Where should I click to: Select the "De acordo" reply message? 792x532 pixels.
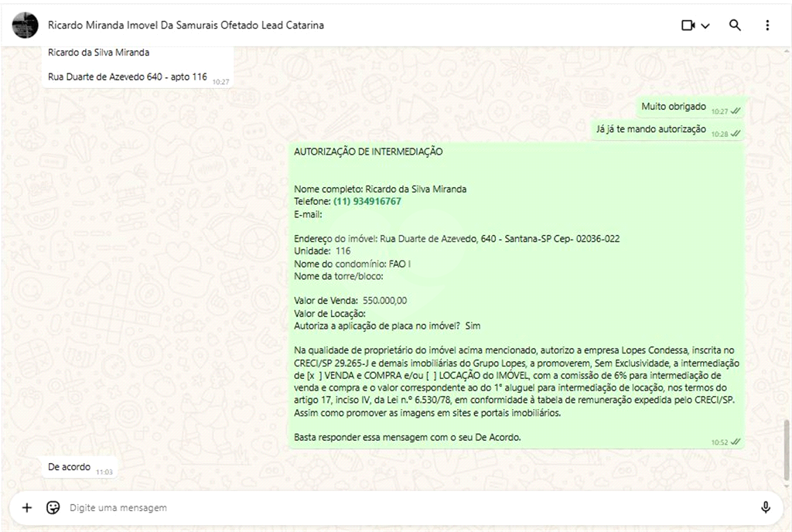click(69, 467)
